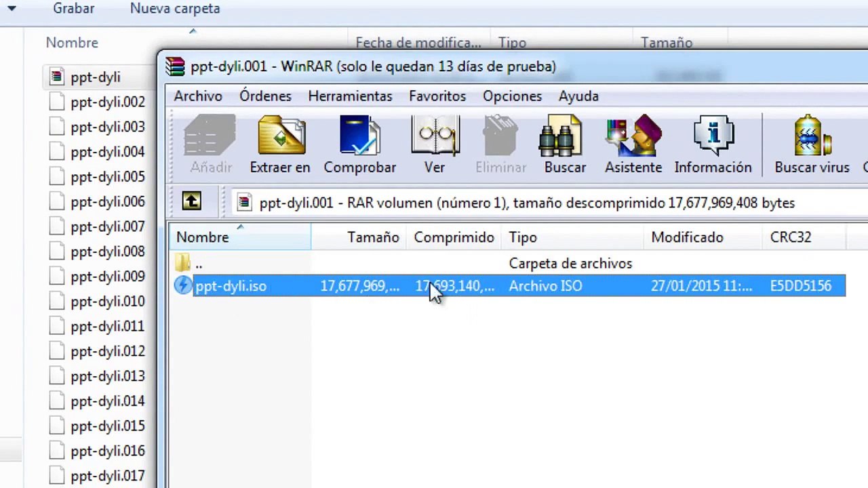The height and width of the screenshot is (488, 868).
Task: Select file ppt-dyli.013 in Explorer
Action: click(x=108, y=376)
